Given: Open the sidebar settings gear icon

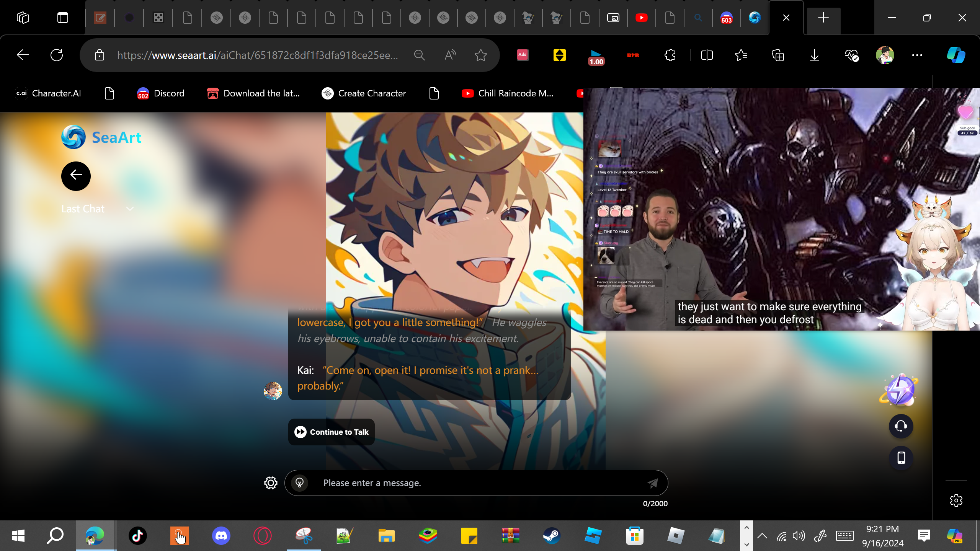Looking at the screenshot, I should tap(956, 500).
